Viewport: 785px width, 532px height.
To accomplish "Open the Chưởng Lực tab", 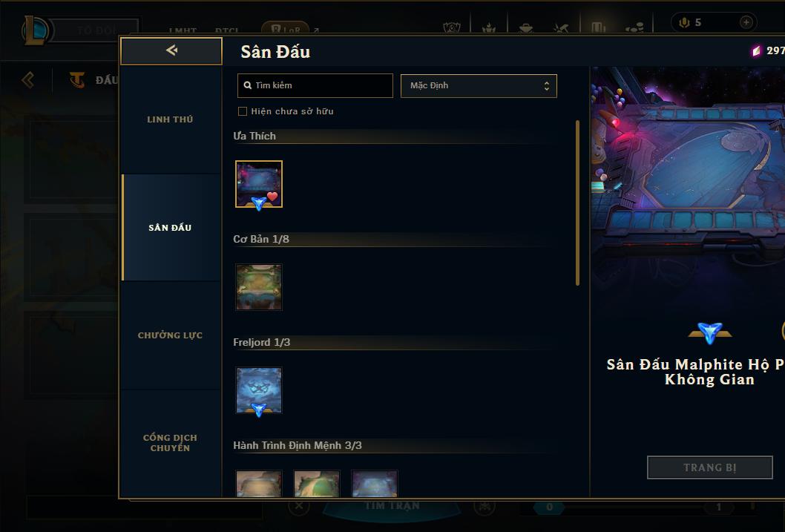I will tap(170, 335).
